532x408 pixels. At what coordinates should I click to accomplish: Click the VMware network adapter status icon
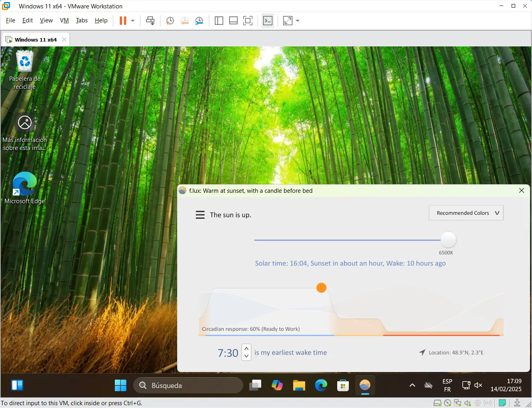[x=458, y=403]
